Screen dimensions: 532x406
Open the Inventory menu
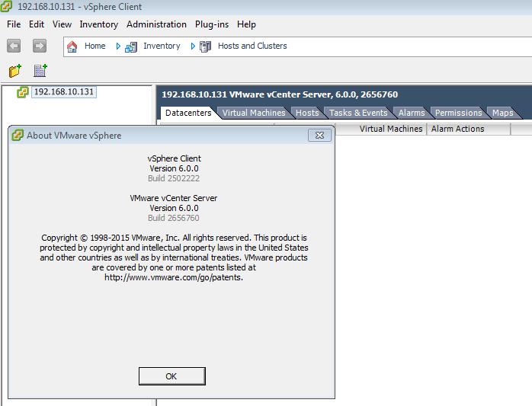point(99,24)
